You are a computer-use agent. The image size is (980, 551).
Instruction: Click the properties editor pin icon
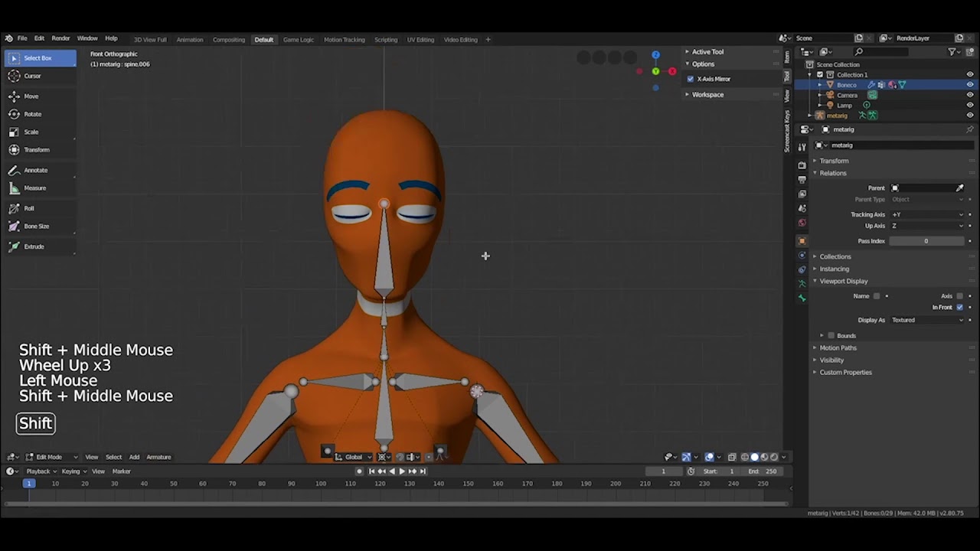point(969,129)
